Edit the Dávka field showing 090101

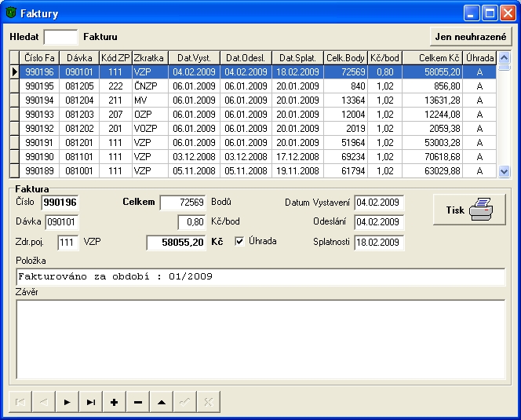click(62, 222)
